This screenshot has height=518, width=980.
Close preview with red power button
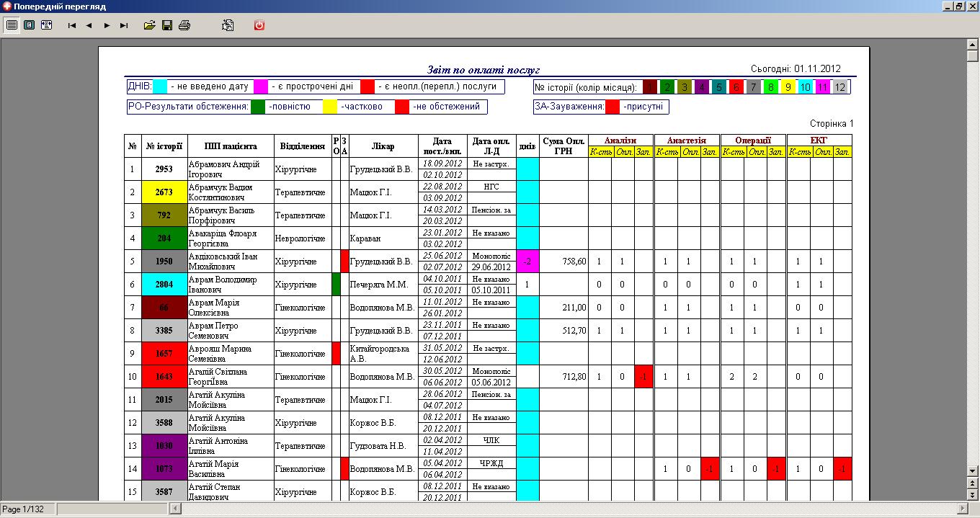click(259, 25)
